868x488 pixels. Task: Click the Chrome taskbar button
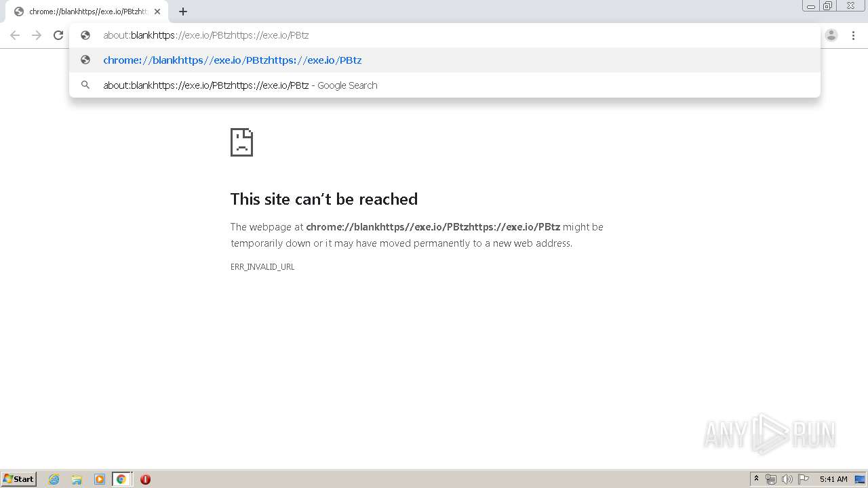click(x=121, y=479)
